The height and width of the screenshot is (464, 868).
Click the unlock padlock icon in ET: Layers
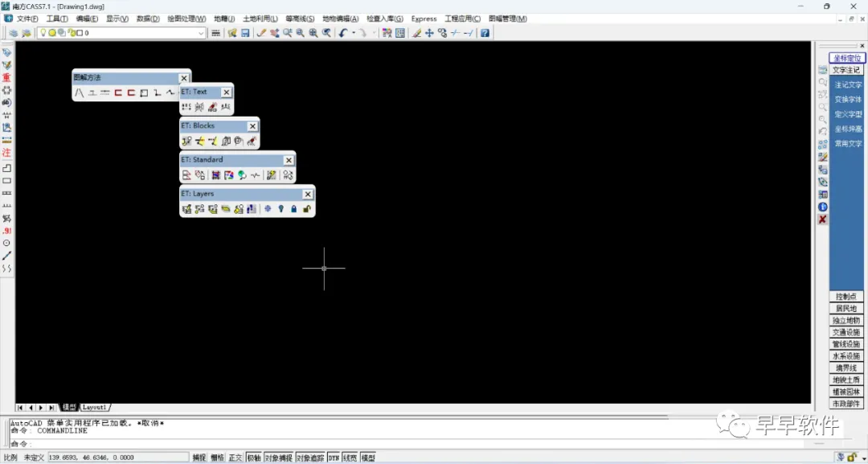tap(307, 209)
